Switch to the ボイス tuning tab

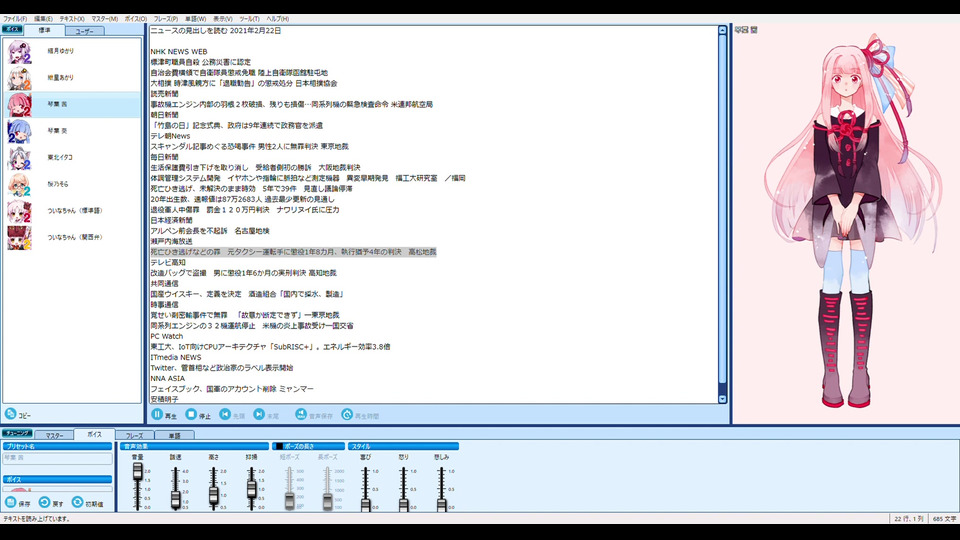(94, 434)
